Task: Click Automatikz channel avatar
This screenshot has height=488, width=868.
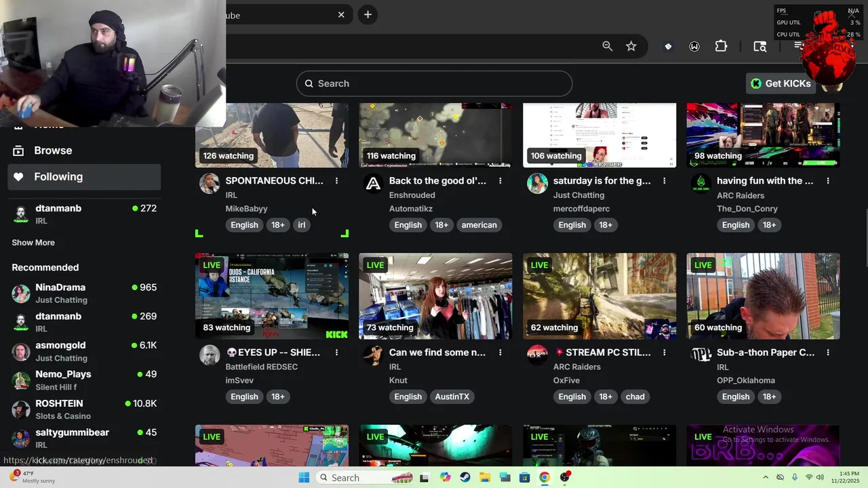Action: [374, 184]
